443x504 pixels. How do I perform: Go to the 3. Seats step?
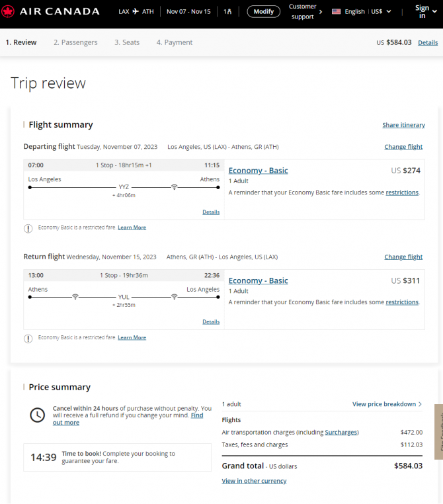point(127,42)
